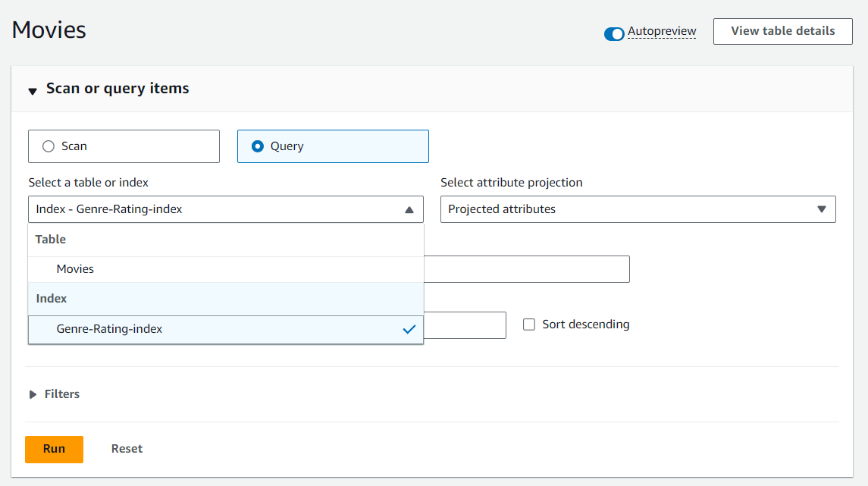868x486 pixels.
Task: Click the checkmark beside Genre-Rating-index
Action: [x=409, y=329]
